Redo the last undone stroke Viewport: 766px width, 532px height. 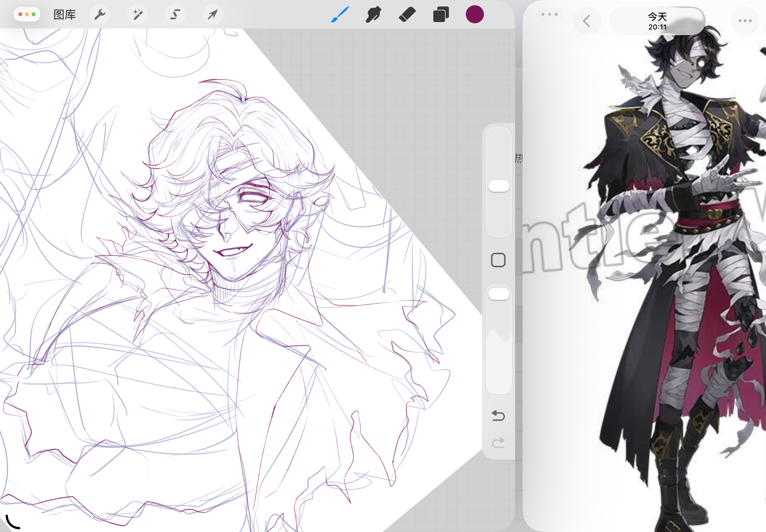pos(498,443)
